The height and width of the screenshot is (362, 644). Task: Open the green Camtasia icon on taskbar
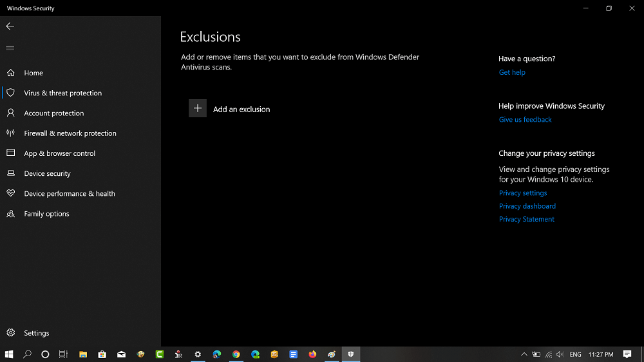pyautogui.click(x=160, y=354)
